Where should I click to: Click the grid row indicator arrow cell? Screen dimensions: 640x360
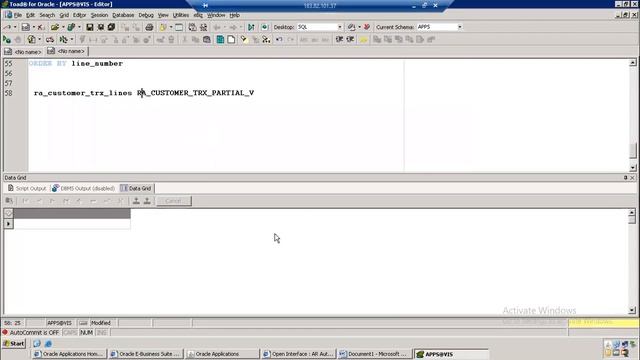[9, 224]
